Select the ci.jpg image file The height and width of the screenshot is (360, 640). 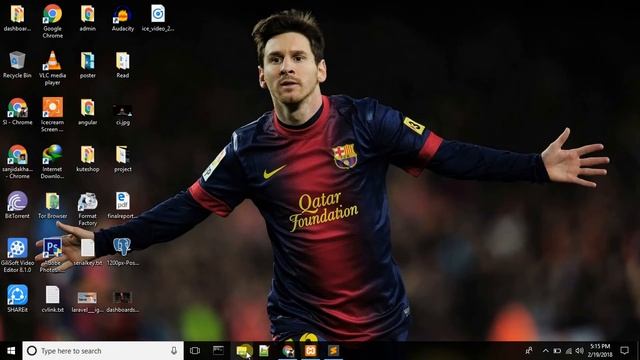point(122,114)
